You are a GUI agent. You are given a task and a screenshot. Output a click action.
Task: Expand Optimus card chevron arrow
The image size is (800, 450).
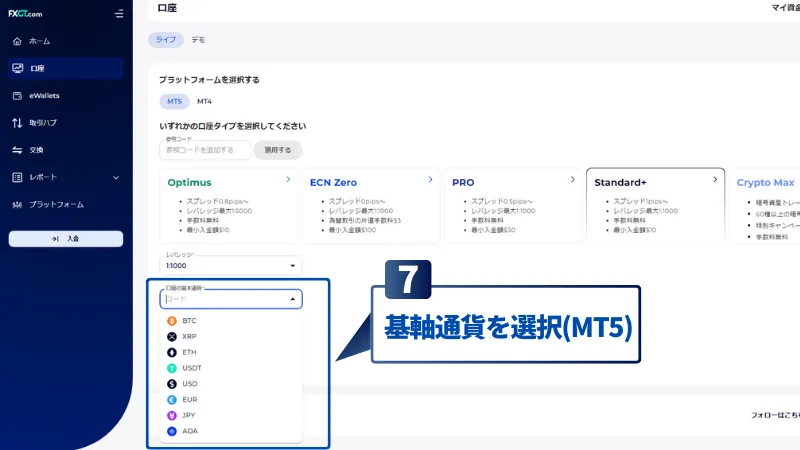point(288,180)
